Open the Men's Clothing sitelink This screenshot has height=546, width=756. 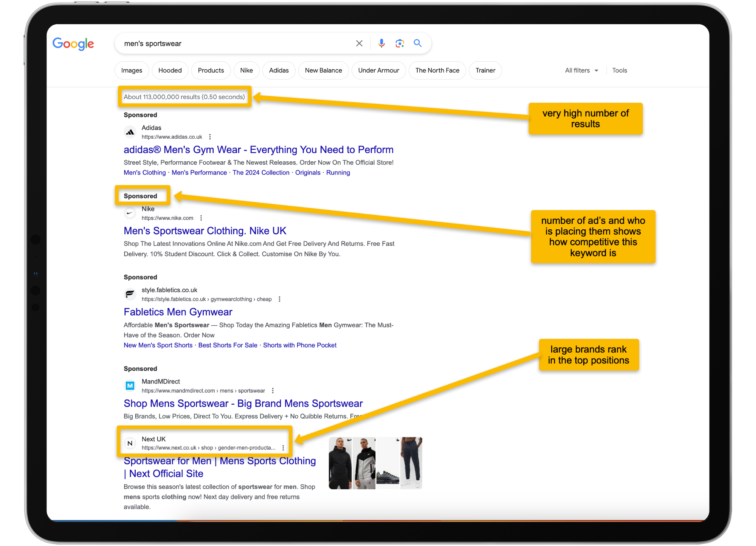(x=145, y=173)
